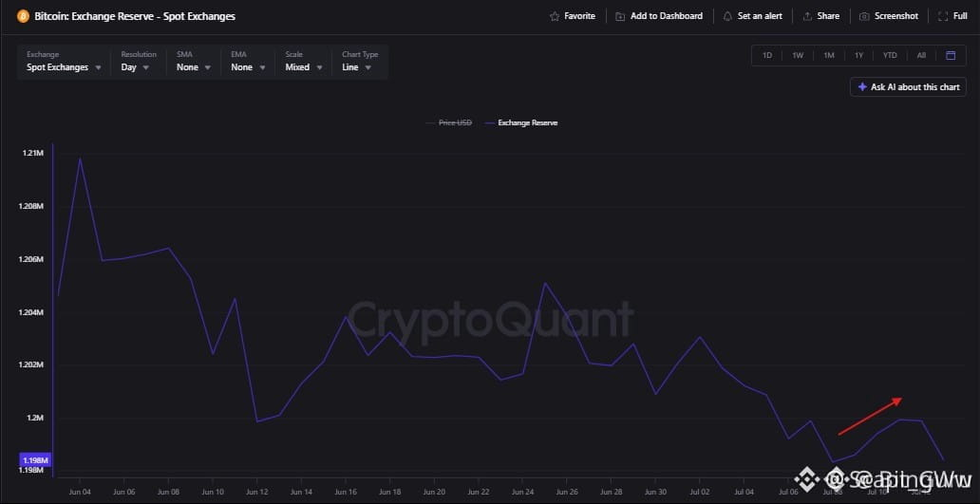This screenshot has width=980, height=504.
Task: Click the Full label
Action: [x=961, y=16]
